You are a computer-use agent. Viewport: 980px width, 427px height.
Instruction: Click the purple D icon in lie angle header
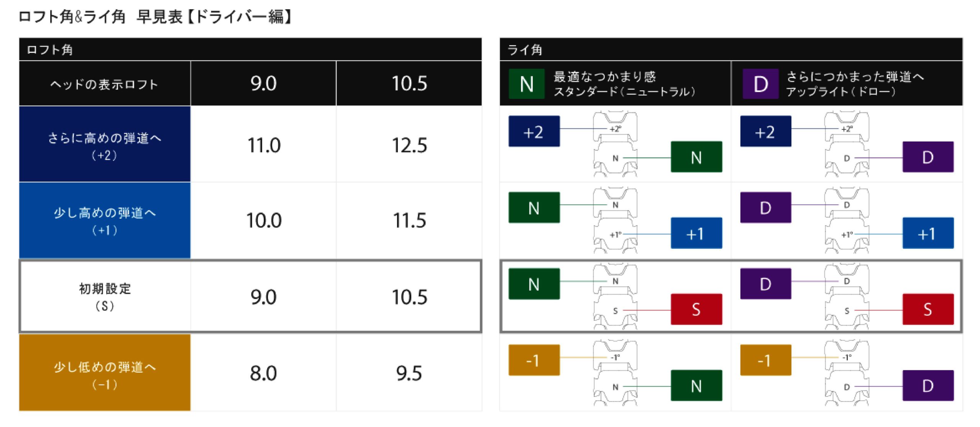[x=761, y=84]
